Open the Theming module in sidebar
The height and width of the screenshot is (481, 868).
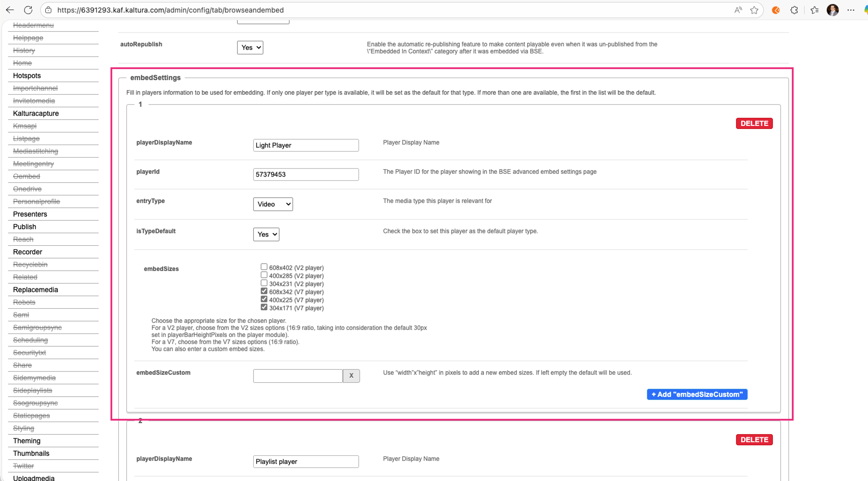[27, 441]
